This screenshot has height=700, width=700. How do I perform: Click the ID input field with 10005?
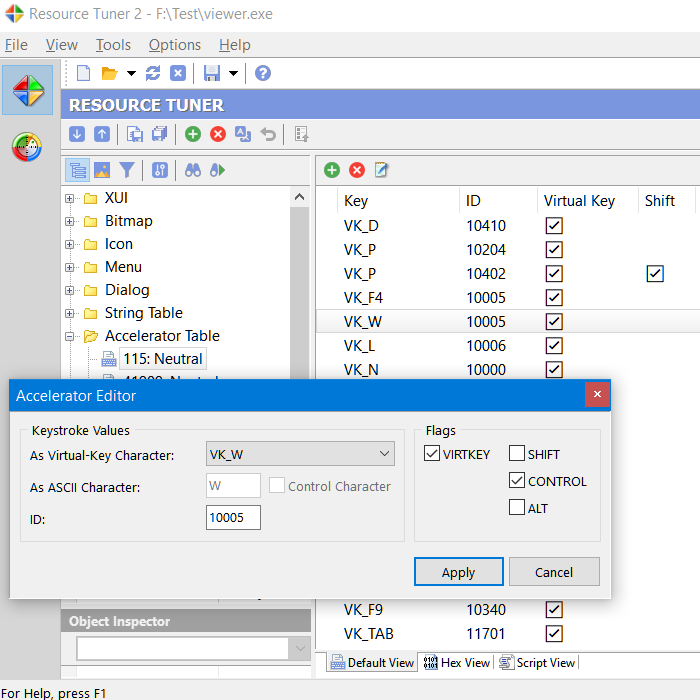tap(233, 518)
